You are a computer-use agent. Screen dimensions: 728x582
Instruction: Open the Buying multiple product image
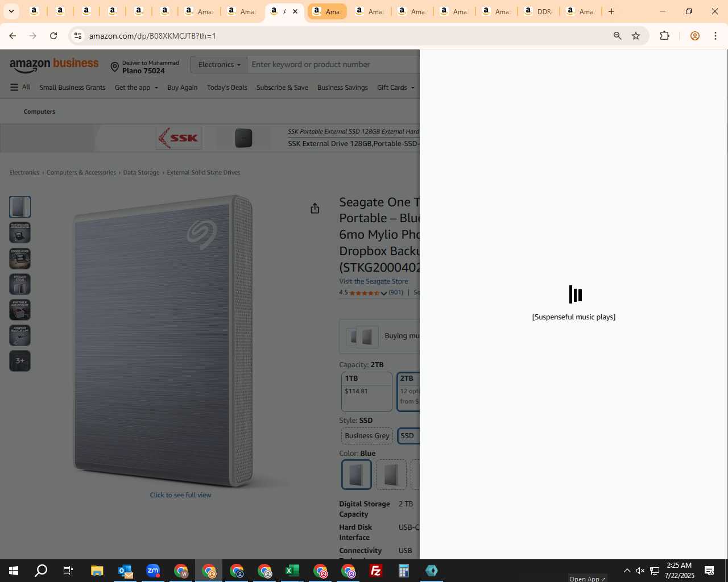362,336
